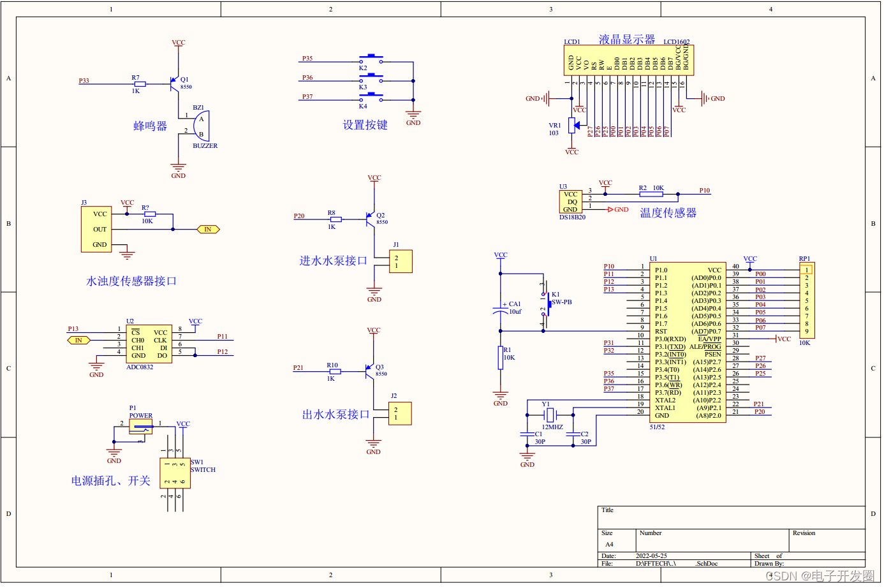
Task: Select the P35 net label beside K2
Action: (x=307, y=58)
